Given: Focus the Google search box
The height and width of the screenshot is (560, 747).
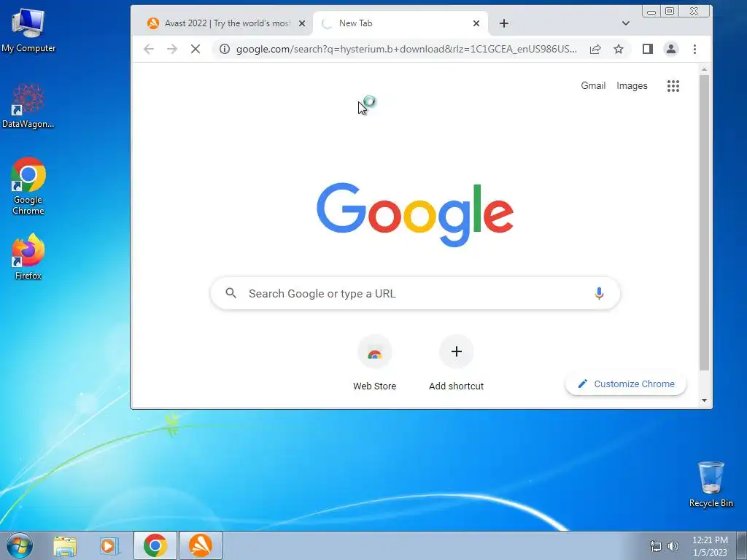Looking at the screenshot, I should pos(415,293).
